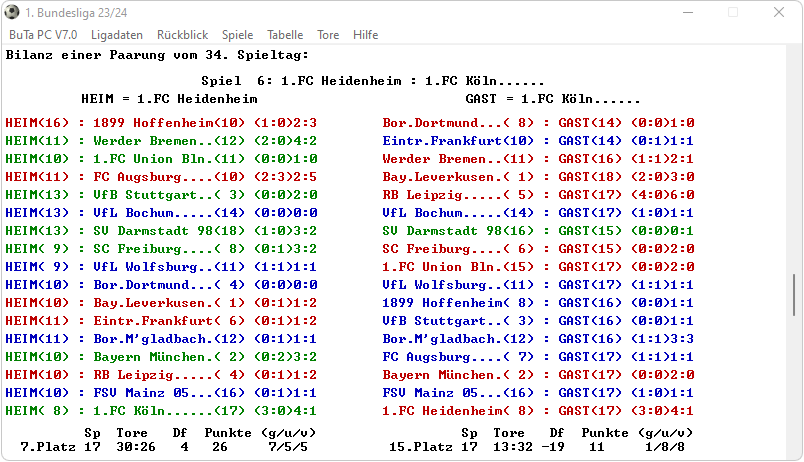The height and width of the screenshot is (462, 804).
Task: Open the Tore menu
Action: coord(328,35)
